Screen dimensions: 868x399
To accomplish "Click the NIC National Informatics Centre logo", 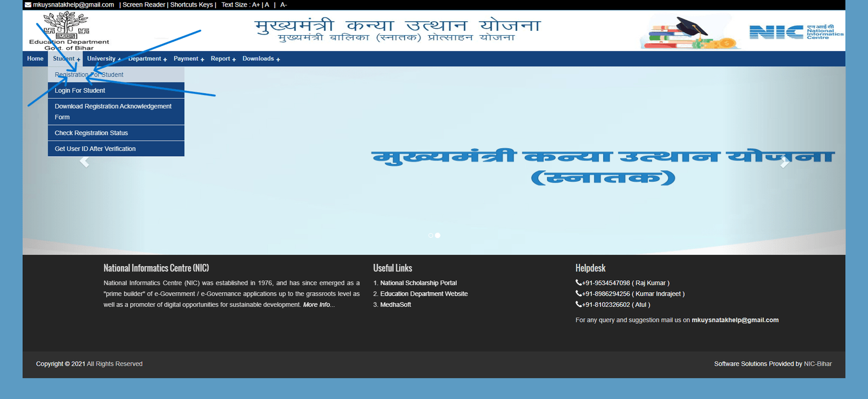I will point(796,32).
